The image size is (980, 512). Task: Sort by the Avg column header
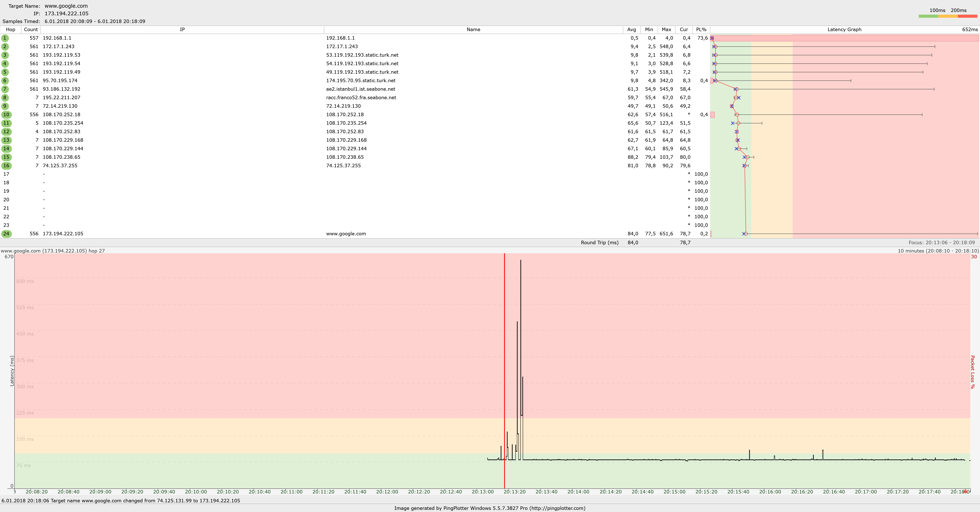[x=631, y=30]
